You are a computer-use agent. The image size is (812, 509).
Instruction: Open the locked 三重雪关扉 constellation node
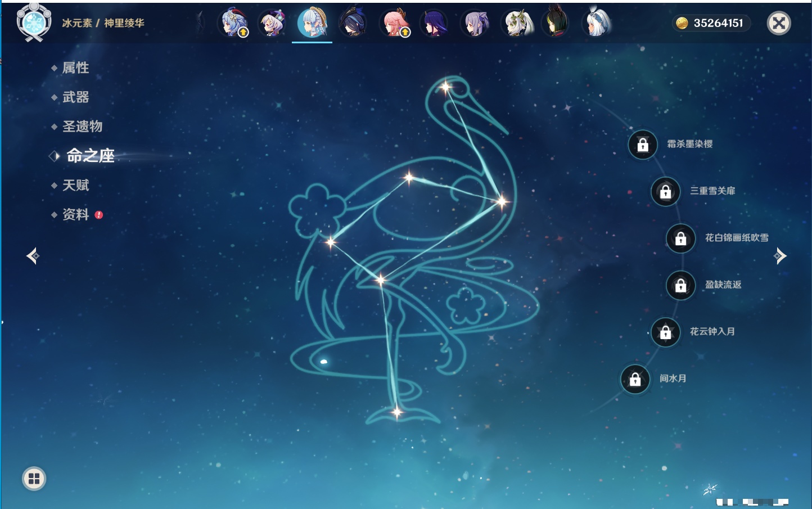pos(666,191)
